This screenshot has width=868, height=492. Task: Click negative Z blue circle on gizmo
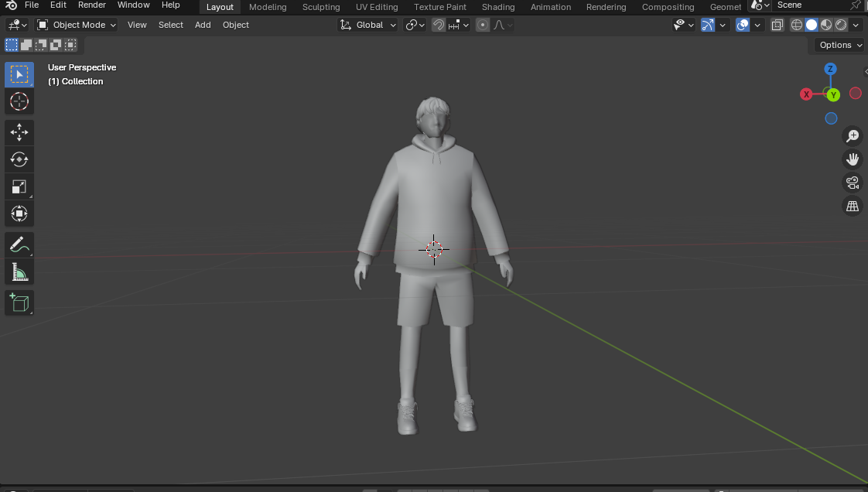tap(831, 118)
